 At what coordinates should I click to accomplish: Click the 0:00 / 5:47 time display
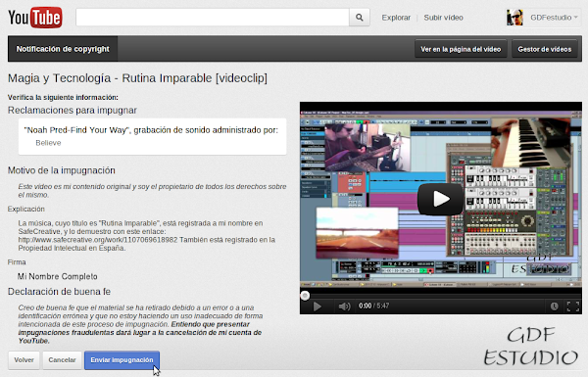(x=374, y=306)
